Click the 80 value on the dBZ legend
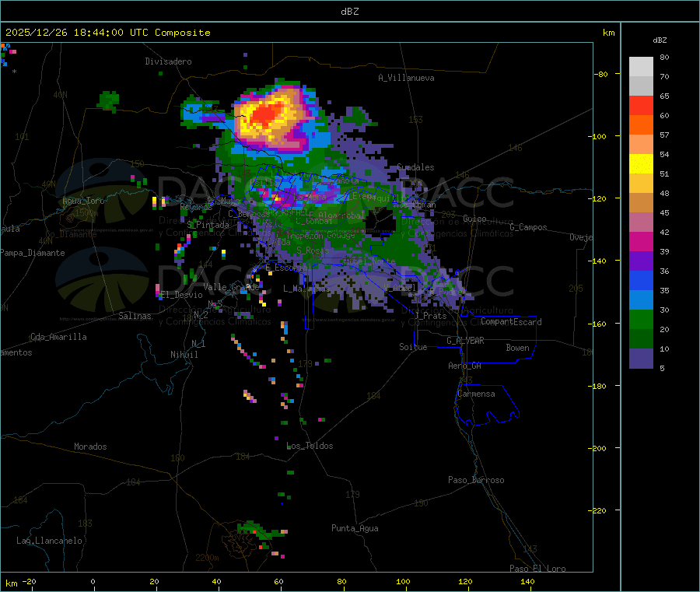The image size is (700, 592). [x=664, y=57]
